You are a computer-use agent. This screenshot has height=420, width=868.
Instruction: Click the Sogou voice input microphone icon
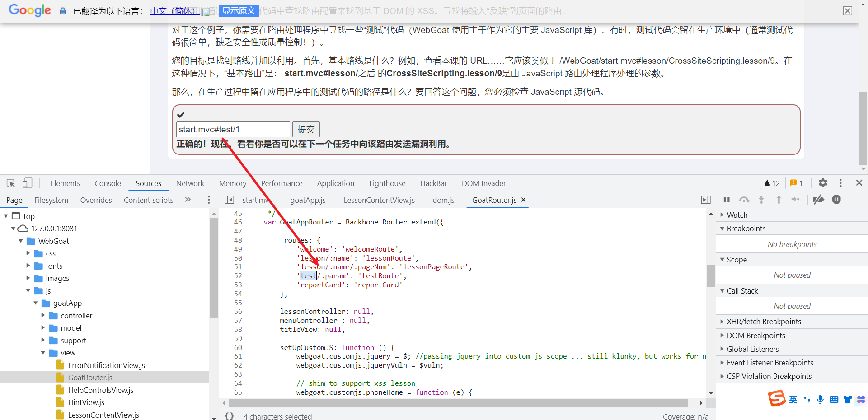coord(820,399)
